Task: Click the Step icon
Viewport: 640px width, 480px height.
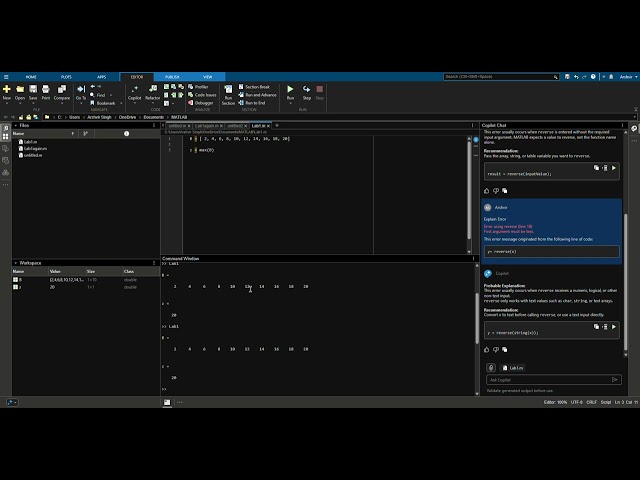Action: [x=307, y=89]
